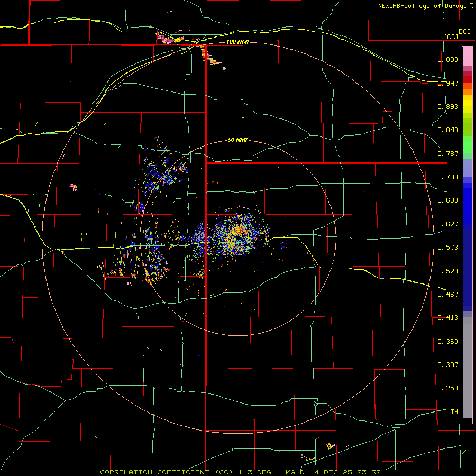Viewport: 476px width, 476px height.
Task: Pick the pink segment of the color bar
Action: (x=467, y=57)
